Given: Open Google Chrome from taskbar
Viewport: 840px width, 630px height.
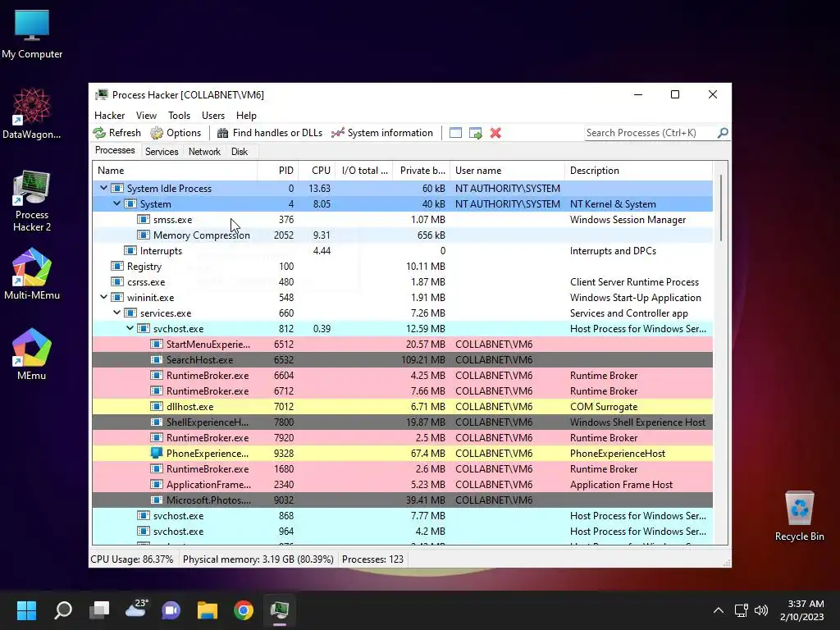Looking at the screenshot, I should 243,610.
